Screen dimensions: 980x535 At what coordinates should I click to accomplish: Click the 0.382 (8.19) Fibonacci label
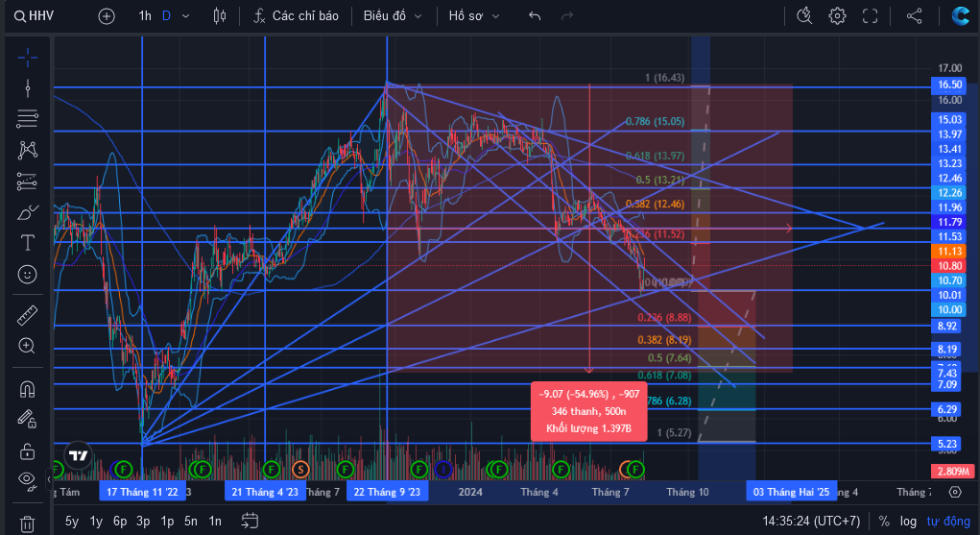[x=664, y=340]
